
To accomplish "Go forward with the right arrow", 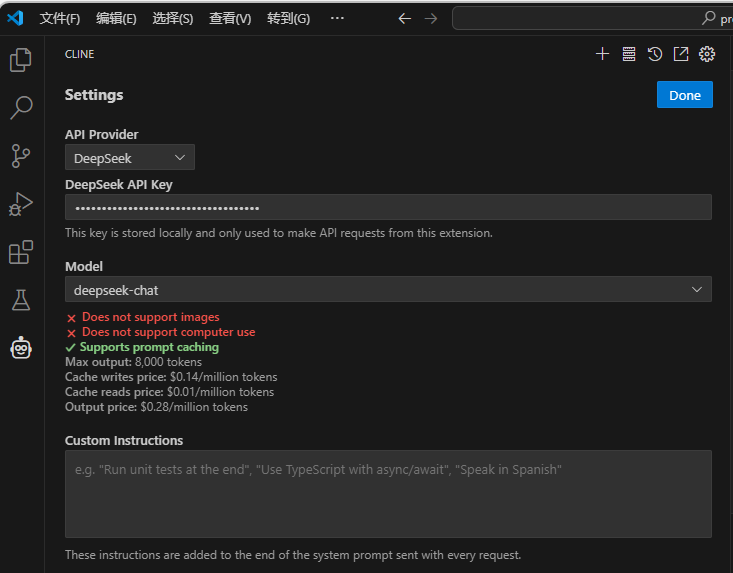I will [431, 19].
